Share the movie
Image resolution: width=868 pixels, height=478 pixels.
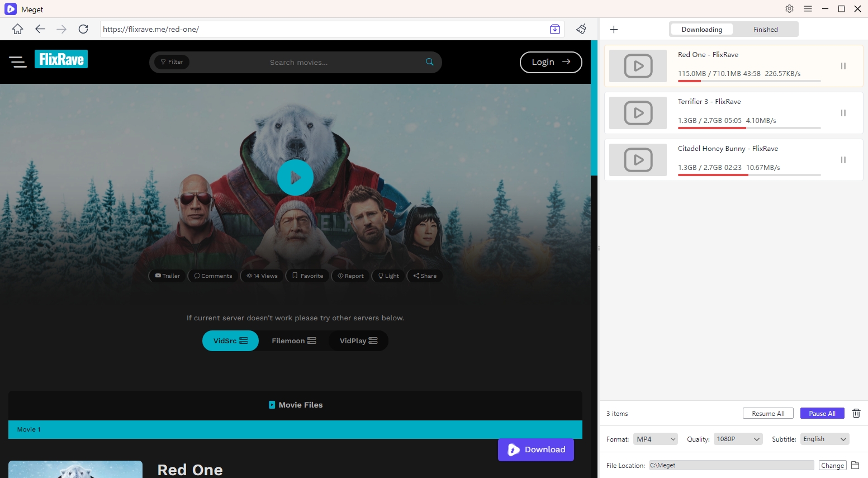[x=425, y=276]
